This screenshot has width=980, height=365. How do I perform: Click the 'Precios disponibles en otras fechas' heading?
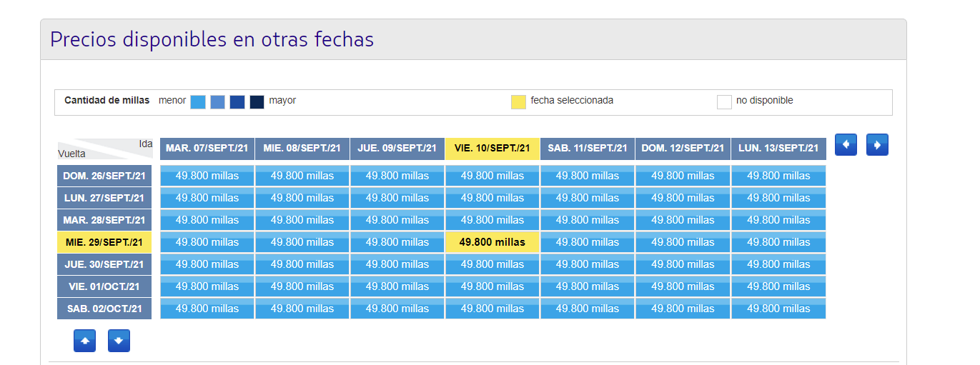[212, 39]
